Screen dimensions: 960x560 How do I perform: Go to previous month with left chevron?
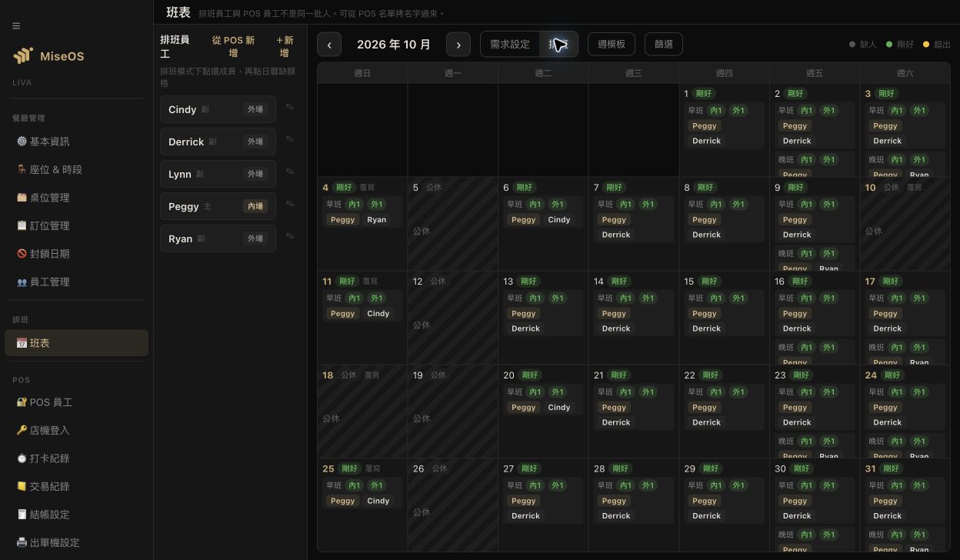[329, 45]
